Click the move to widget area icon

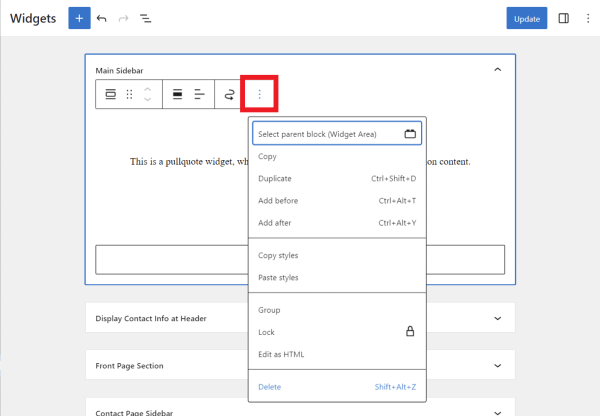pyautogui.click(x=229, y=94)
